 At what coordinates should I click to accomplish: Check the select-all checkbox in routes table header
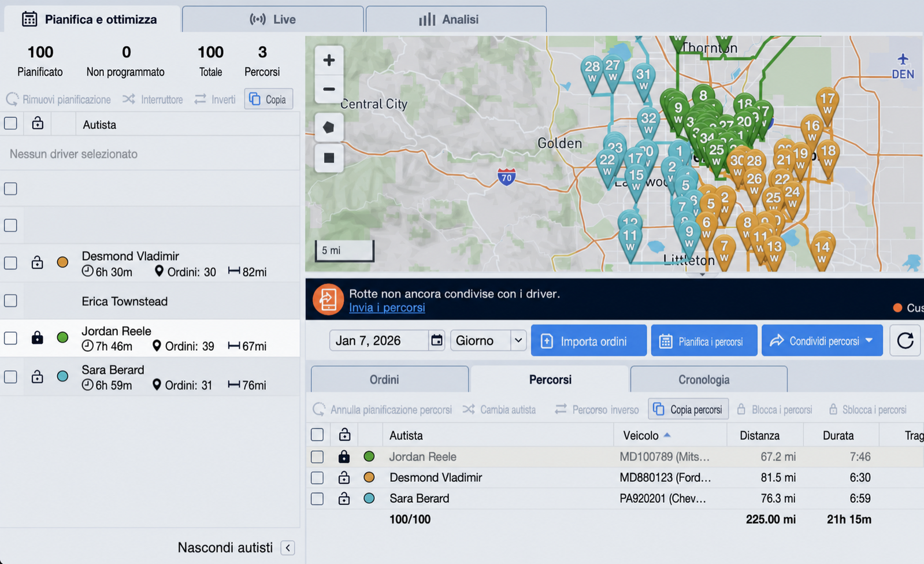point(317,435)
